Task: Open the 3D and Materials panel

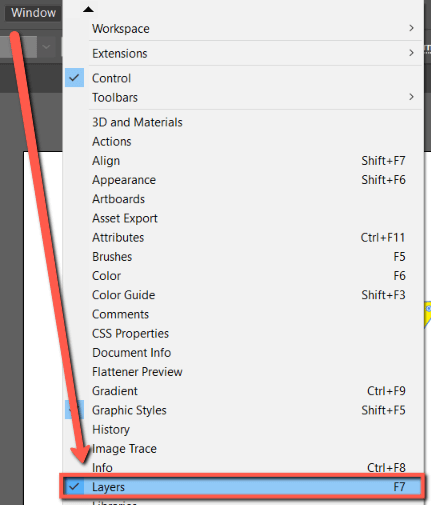Action: (x=137, y=122)
